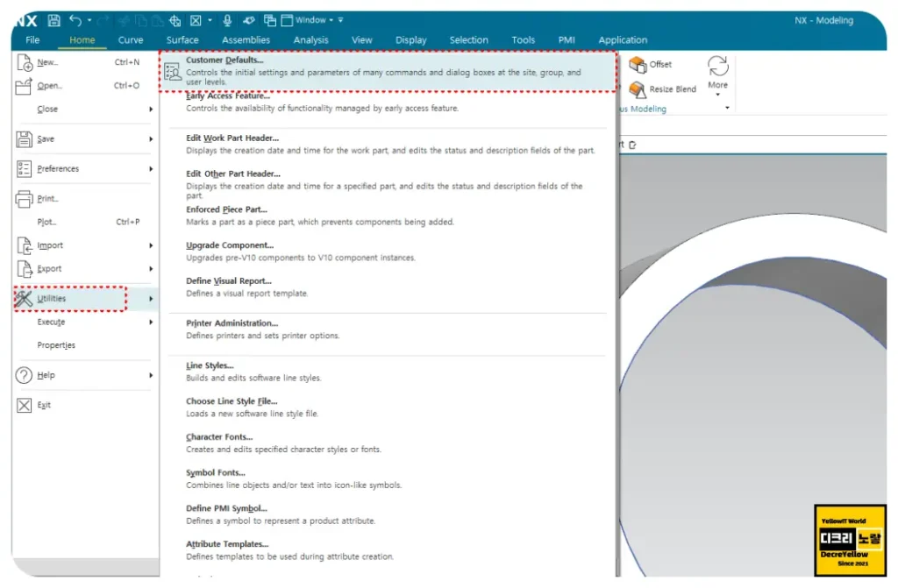Click the Utilities tools icon
Image resolution: width=898 pixels, height=588 pixels.
tap(24, 299)
